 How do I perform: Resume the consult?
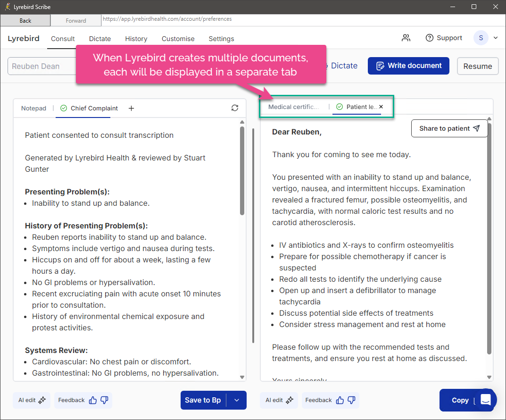tap(478, 66)
